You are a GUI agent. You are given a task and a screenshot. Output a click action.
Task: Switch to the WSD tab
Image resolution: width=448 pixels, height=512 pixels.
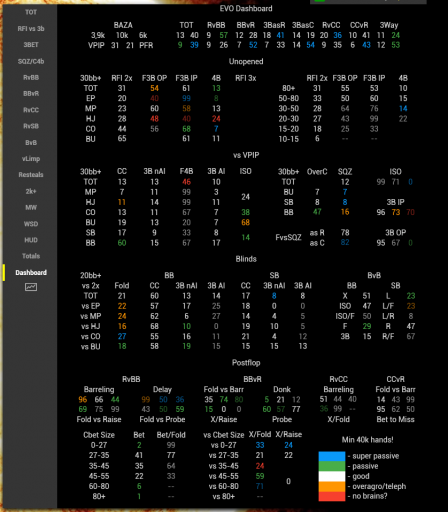31,224
